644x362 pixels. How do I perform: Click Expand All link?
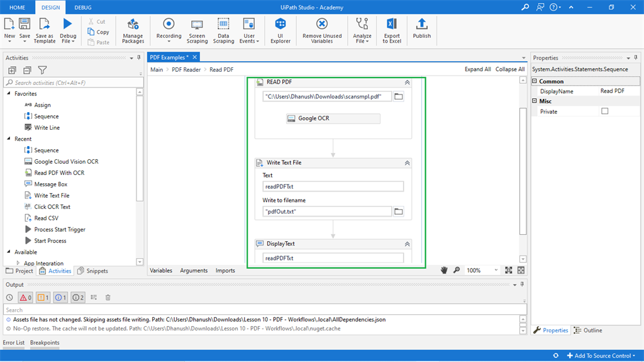[478, 69]
